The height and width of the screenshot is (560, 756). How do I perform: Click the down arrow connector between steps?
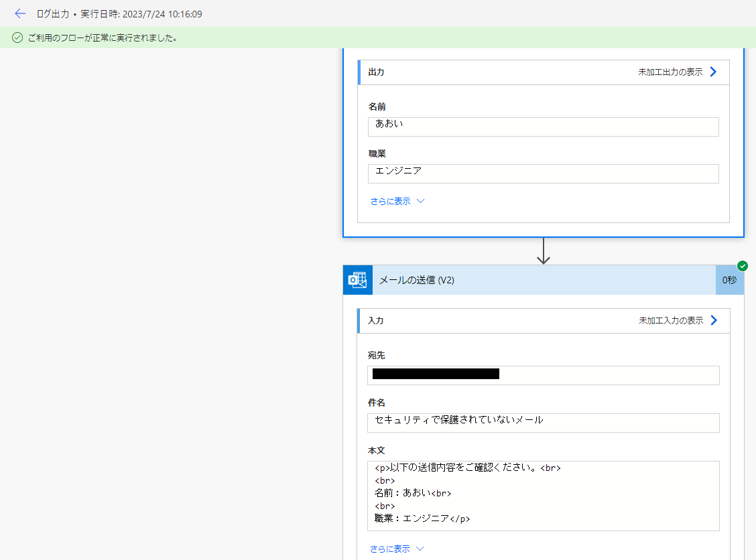(544, 251)
